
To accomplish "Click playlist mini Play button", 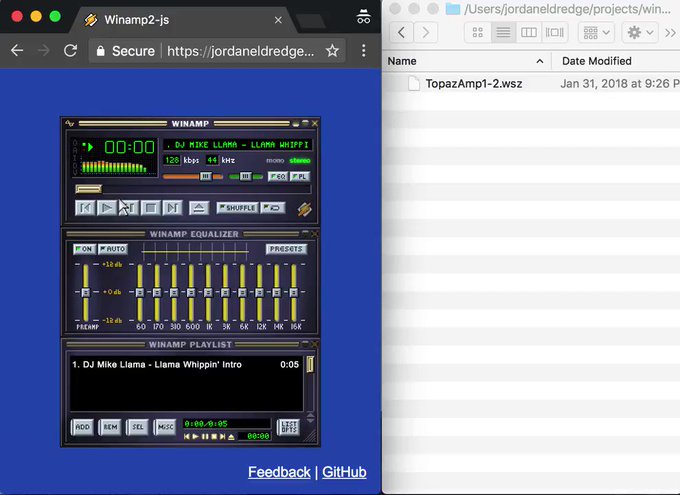I will coord(195,436).
